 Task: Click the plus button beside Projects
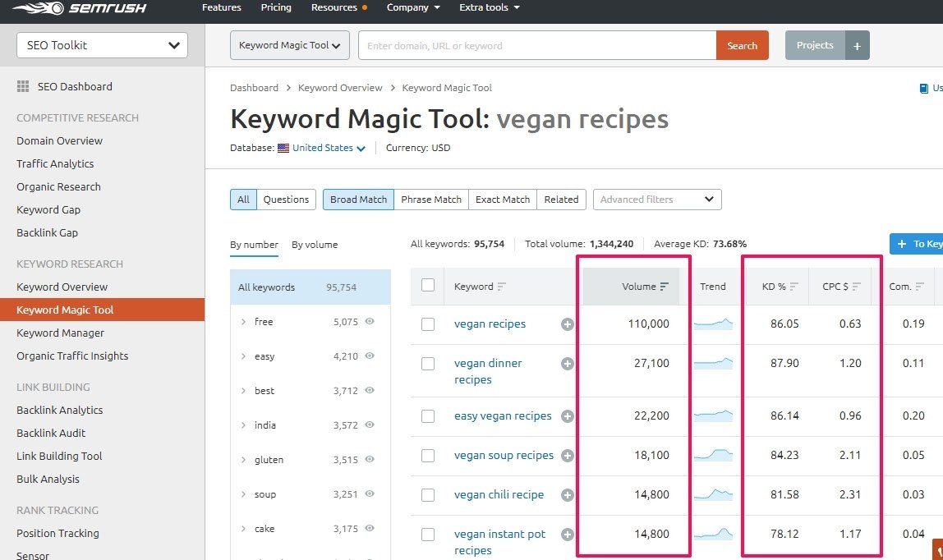[857, 46]
